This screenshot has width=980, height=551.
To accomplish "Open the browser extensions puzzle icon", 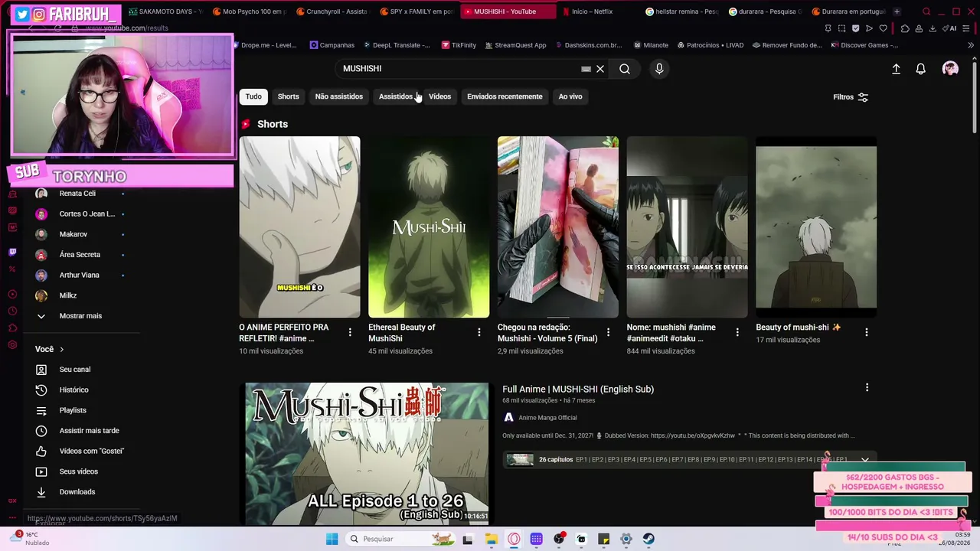I will point(905,28).
